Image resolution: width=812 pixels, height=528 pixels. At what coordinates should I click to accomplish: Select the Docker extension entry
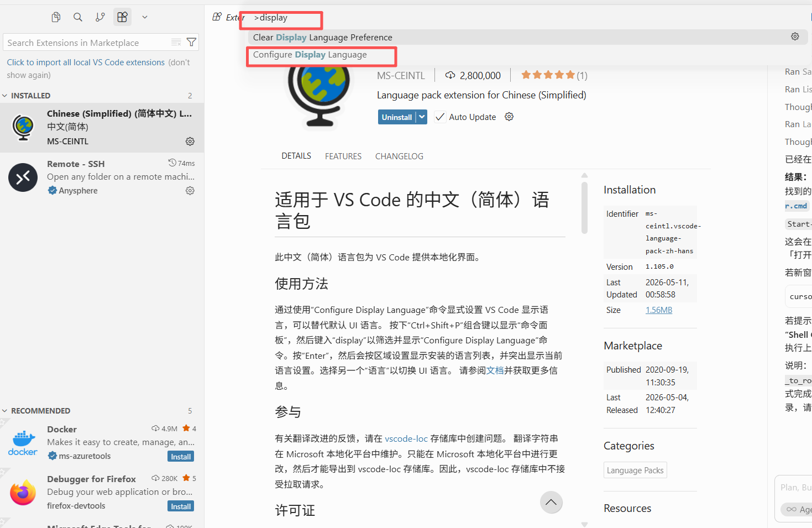pyautogui.click(x=102, y=443)
